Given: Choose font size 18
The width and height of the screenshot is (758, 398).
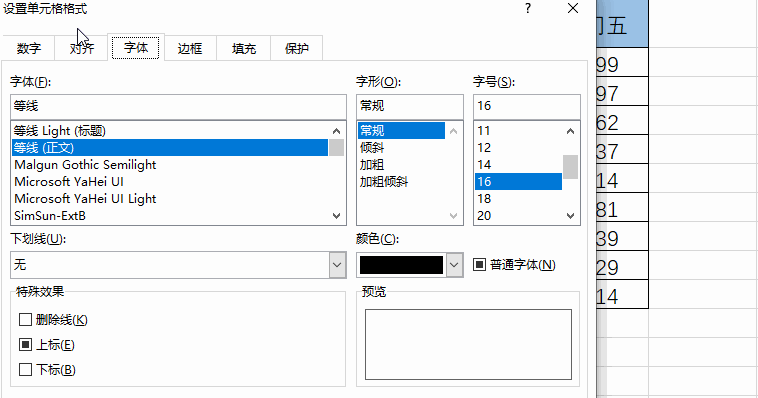Looking at the screenshot, I should click(x=518, y=198).
